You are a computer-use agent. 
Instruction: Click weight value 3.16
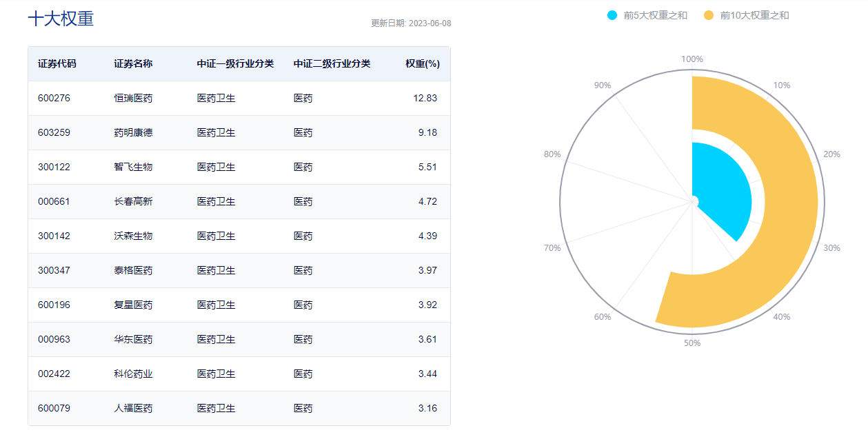[427, 409]
